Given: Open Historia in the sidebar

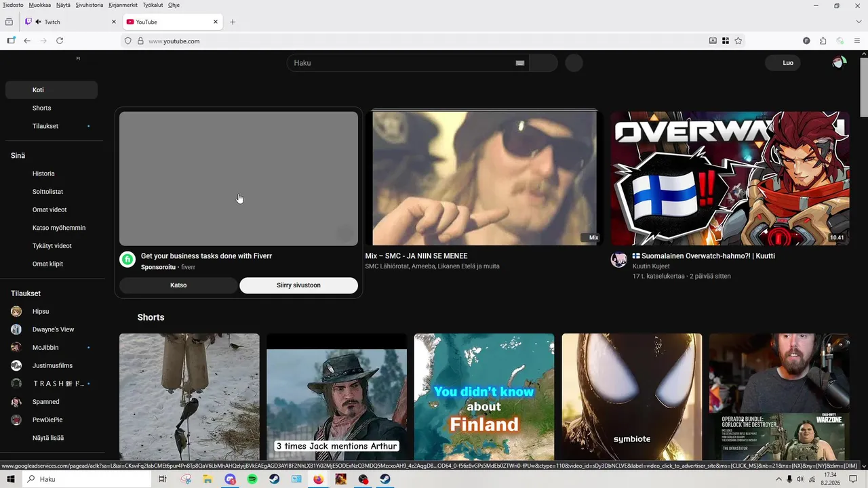Looking at the screenshot, I should pyautogui.click(x=52, y=174).
